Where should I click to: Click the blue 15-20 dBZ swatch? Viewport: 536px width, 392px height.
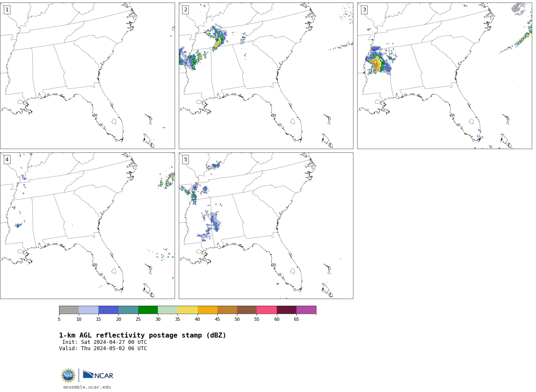pyautogui.click(x=108, y=310)
